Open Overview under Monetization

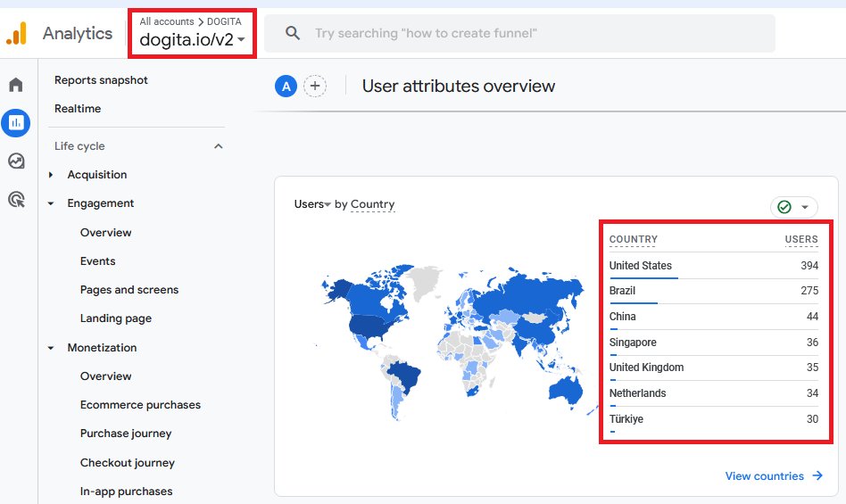105,376
